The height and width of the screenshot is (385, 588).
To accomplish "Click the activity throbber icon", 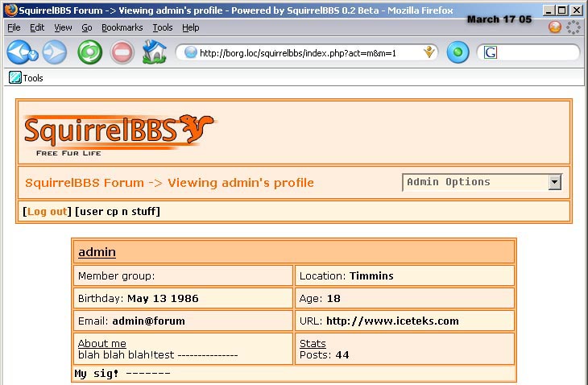I will (x=573, y=27).
